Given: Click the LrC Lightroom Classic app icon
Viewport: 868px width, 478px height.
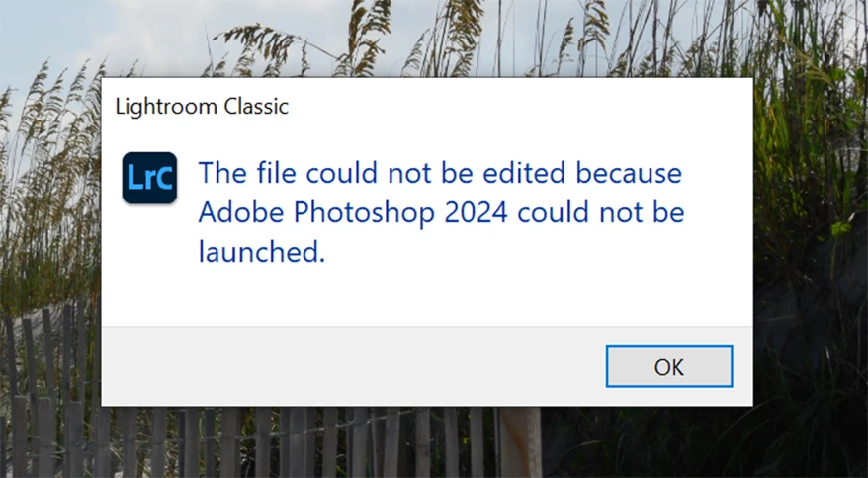Looking at the screenshot, I should pyautogui.click(x=149, y=178).
